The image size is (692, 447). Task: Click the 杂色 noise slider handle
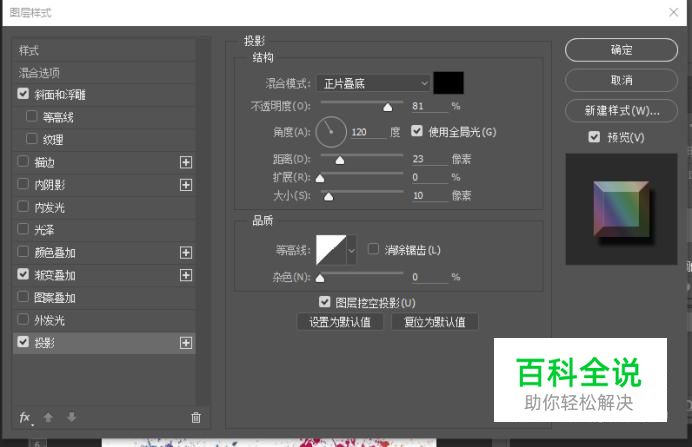320,278
